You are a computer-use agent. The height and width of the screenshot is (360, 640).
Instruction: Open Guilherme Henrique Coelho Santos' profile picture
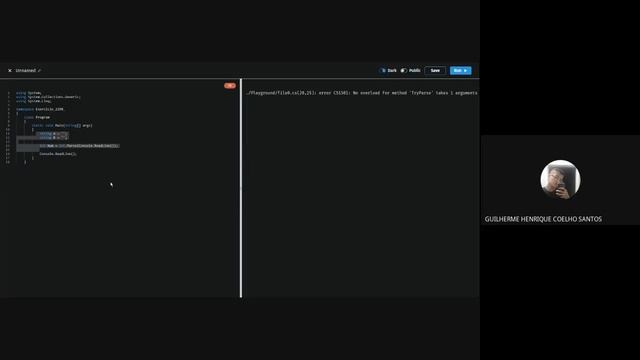[x=560, y=180]
